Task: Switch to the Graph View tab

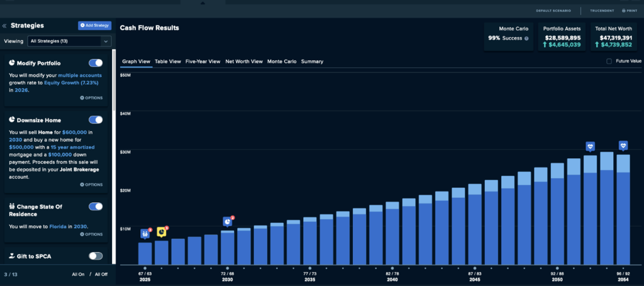Action: tap(136, 61)
